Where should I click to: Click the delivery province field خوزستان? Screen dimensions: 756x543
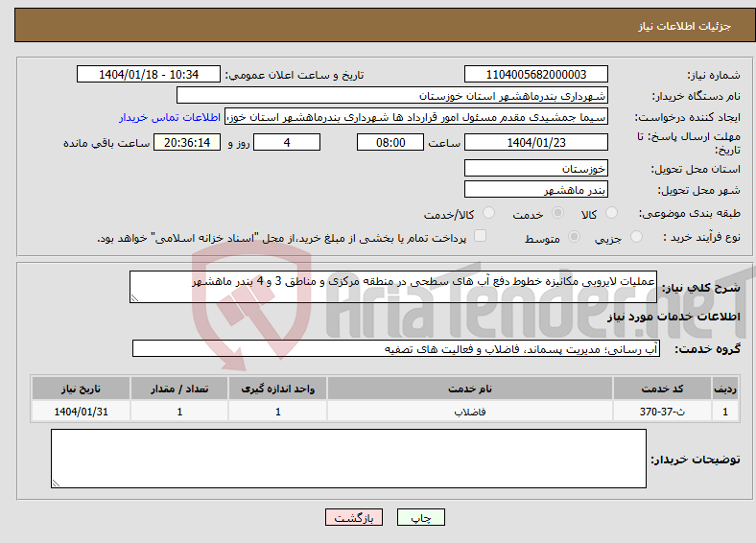535,168
